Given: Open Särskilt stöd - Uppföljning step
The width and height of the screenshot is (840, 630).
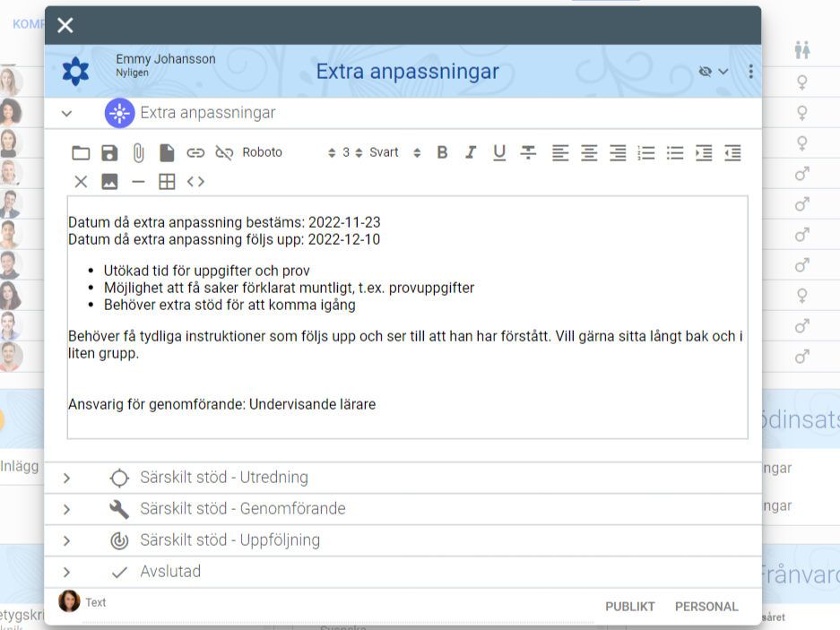Looking at the screenshot, I should point(229,540).
